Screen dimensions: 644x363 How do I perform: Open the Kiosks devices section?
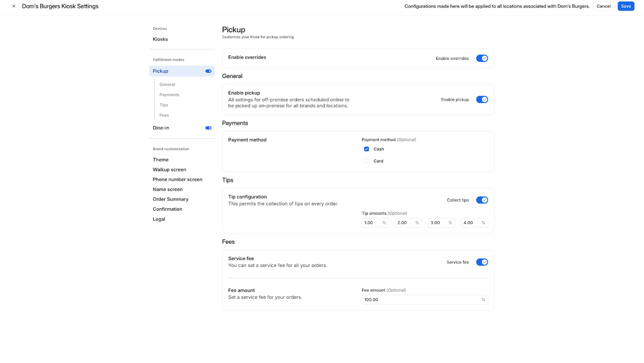click(x=160, y=39)
